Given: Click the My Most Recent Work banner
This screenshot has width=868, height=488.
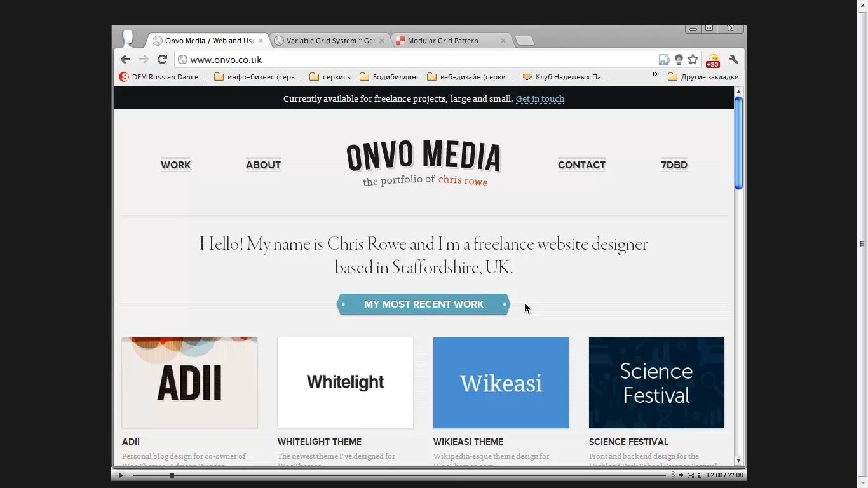Looking at the screenshot, I should click(x=424, y=304).
